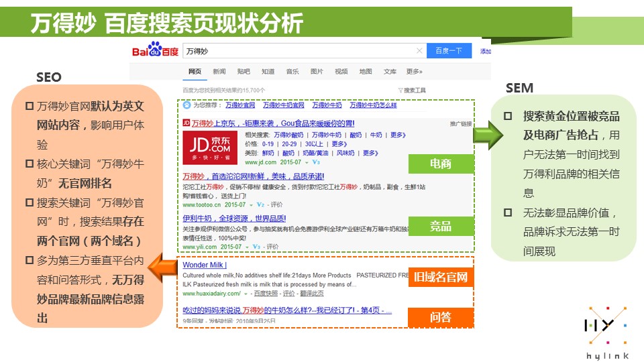Screen dimensions: 644x362
Task: Click the V3 trust badge next to www.jd.com
Action: pyautogui.click(x=317, y=162)
